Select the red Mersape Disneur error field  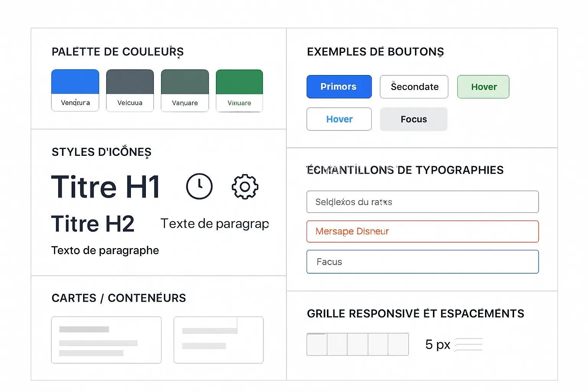[x=422, y=231]
